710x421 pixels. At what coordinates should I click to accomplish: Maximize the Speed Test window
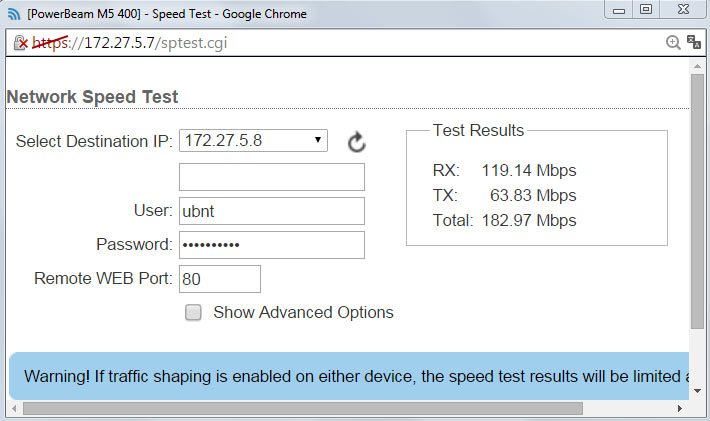[645, 10]
